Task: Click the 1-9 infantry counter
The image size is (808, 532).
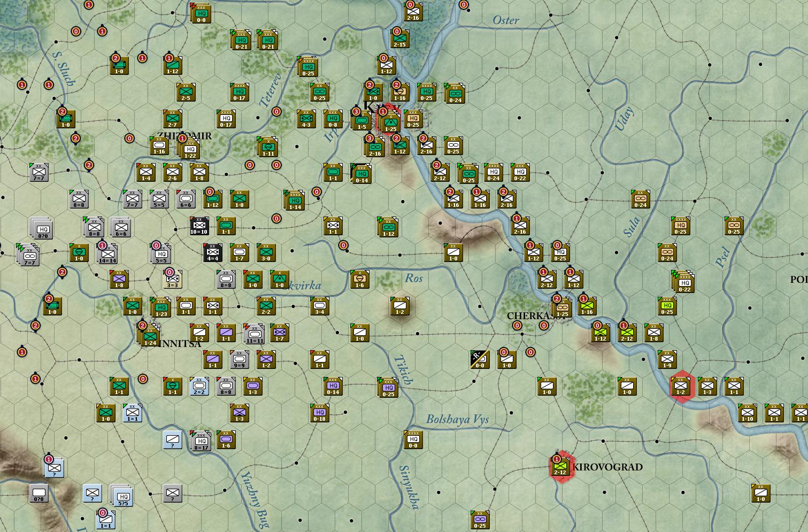Action: (x=667, y=359)
